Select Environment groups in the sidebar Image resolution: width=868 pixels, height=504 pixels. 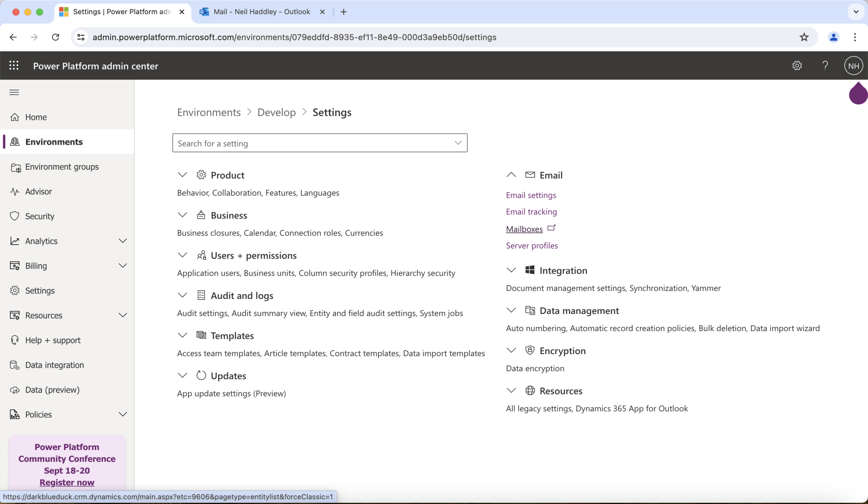click(x=62, y=167)
